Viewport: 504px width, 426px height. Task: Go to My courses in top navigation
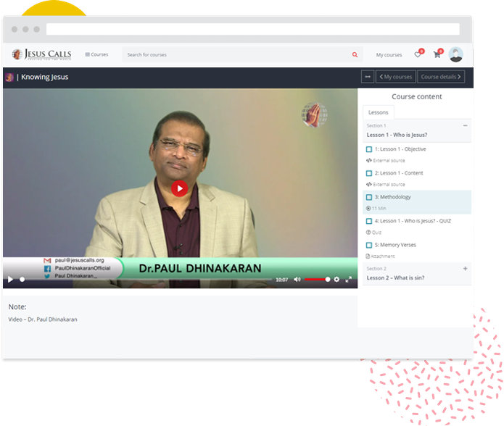(x=389, y=55)
